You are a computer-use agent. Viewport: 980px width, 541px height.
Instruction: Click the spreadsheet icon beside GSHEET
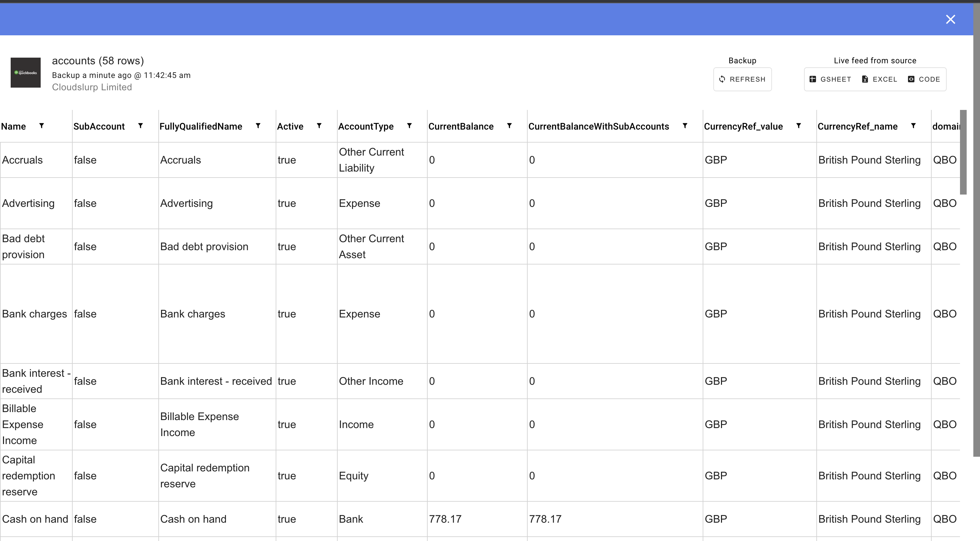pos(813,79)
